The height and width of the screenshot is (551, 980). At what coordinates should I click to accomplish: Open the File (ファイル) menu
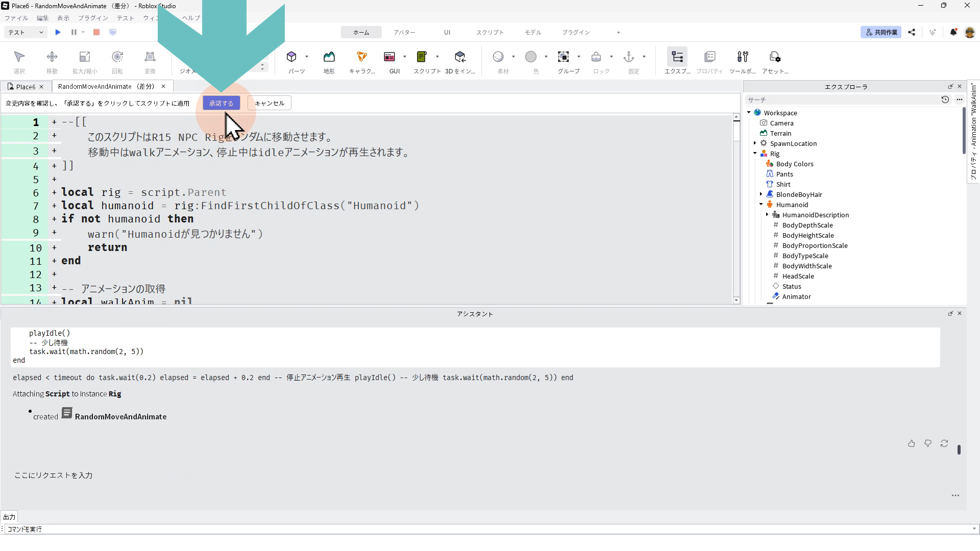16,18
